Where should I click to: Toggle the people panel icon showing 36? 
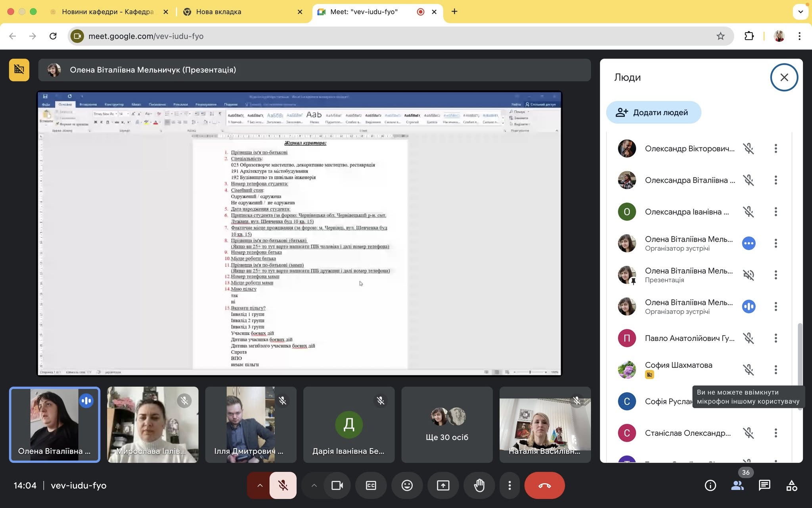point(737,485)
